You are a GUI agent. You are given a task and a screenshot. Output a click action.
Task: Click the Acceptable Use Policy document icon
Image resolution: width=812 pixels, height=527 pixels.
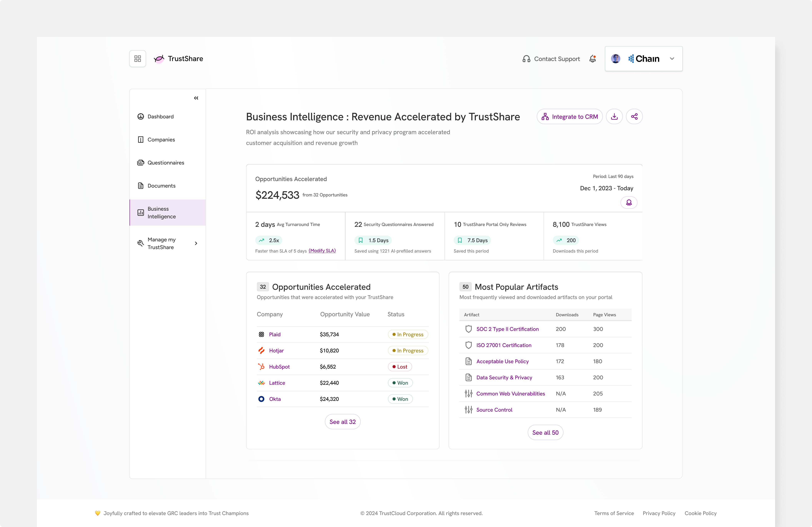[x=468, y=361]
